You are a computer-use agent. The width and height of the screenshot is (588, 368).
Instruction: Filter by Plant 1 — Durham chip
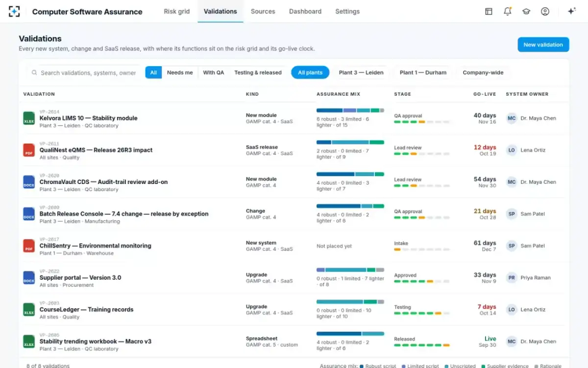pyautogui.click(x=423, y=73)
